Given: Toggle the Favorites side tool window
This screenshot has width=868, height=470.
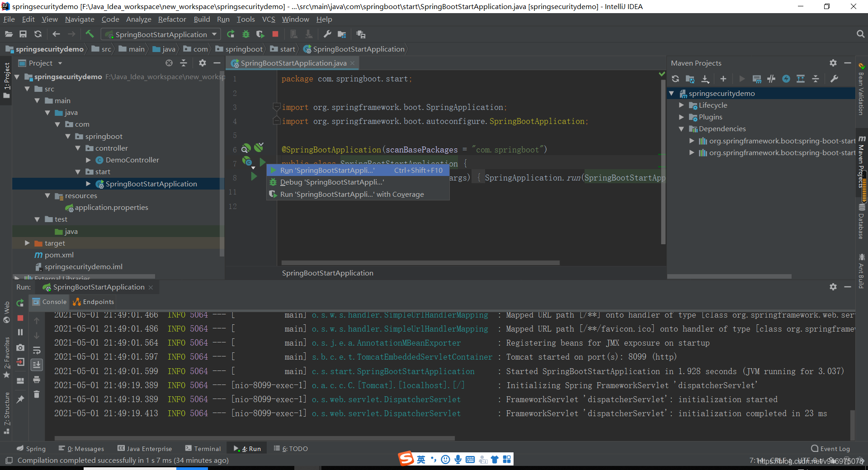Looking at the screenshot, I should pyautogui.click(x=6, y=358).
